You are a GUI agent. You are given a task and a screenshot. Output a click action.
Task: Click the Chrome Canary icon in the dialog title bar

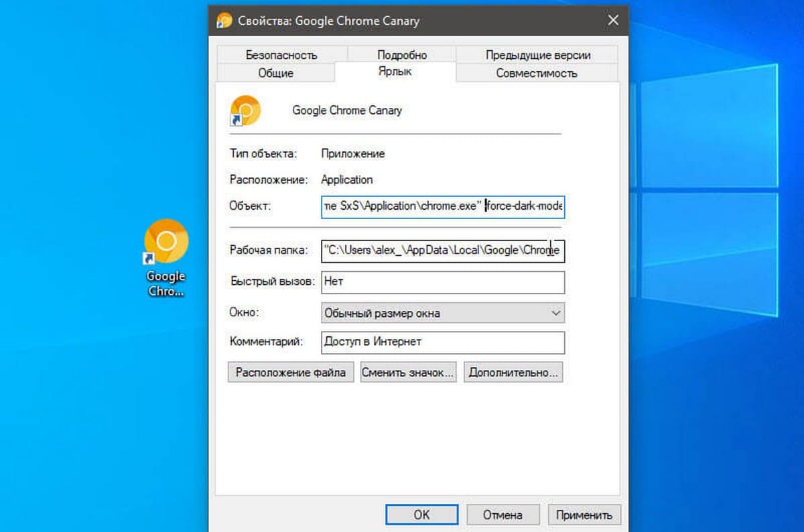click(224, 21)
